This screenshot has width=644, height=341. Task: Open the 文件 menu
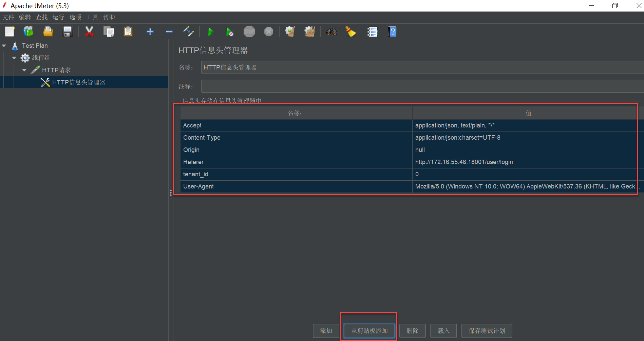(x=8, y=17)
